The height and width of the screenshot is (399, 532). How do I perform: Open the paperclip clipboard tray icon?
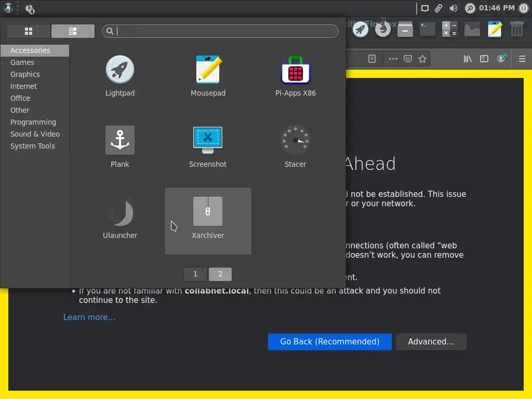(x=438, y=8)
